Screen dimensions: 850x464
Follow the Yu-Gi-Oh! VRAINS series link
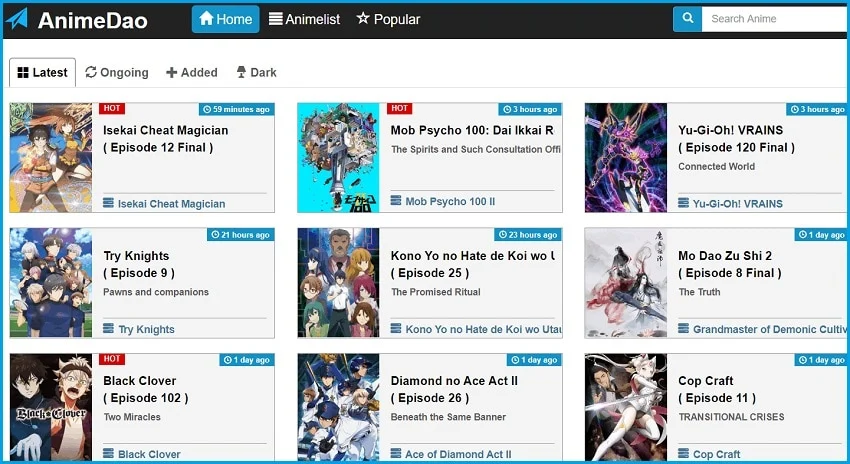pos(738,204)
